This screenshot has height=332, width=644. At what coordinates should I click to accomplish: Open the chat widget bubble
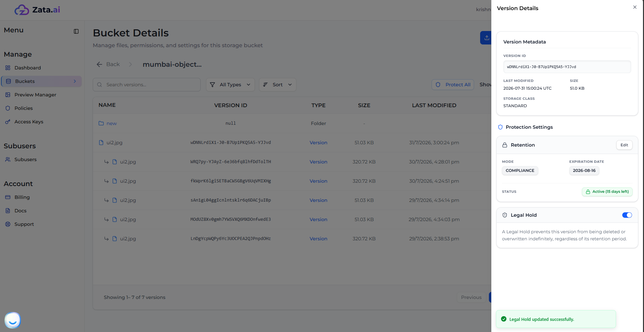click(13, 320)
